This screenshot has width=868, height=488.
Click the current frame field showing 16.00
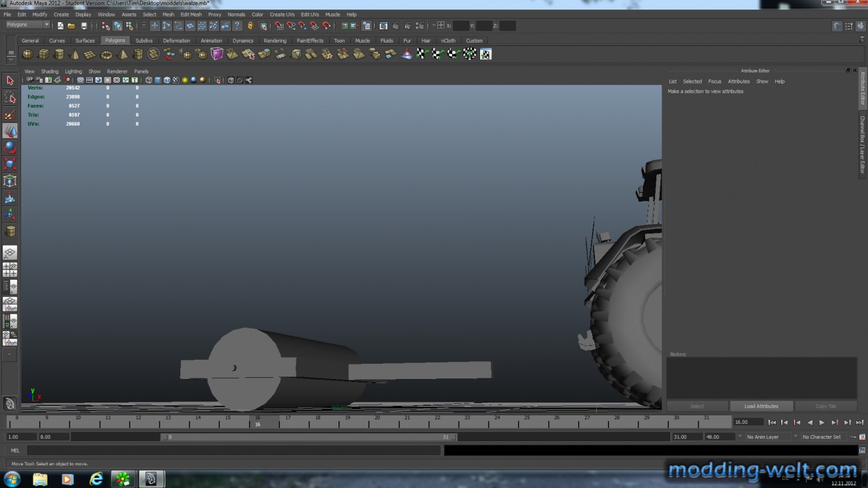(748, 422)
